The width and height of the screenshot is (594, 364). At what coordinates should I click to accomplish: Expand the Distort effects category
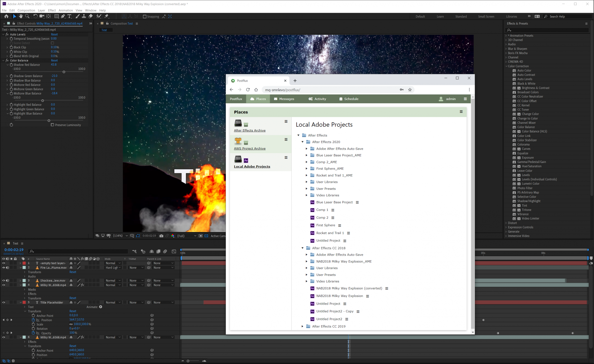(506, 223)
